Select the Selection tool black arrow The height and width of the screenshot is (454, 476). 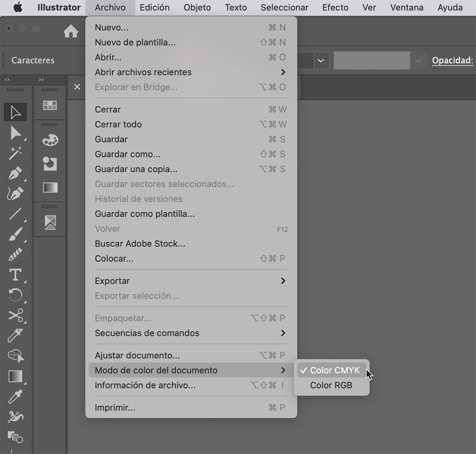tap(15, 112)
